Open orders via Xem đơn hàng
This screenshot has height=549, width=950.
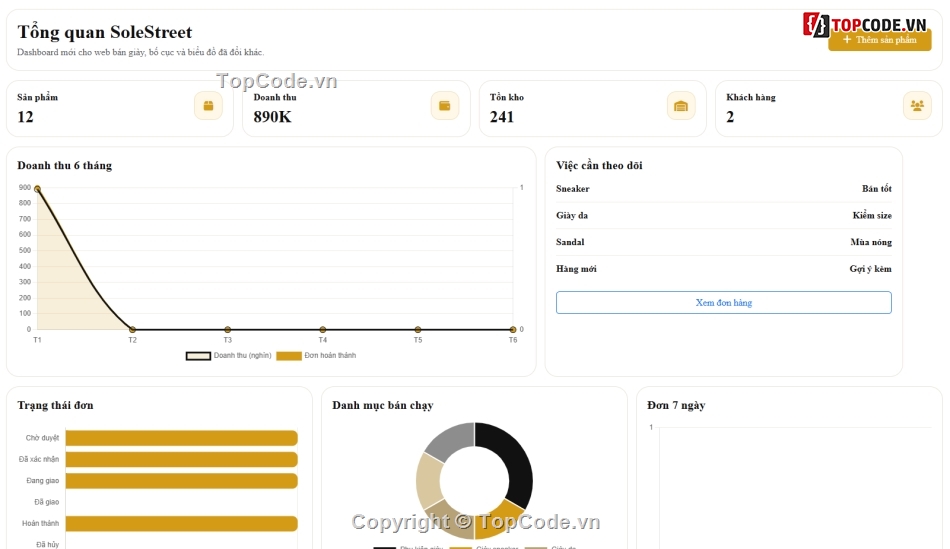(723, 302)
